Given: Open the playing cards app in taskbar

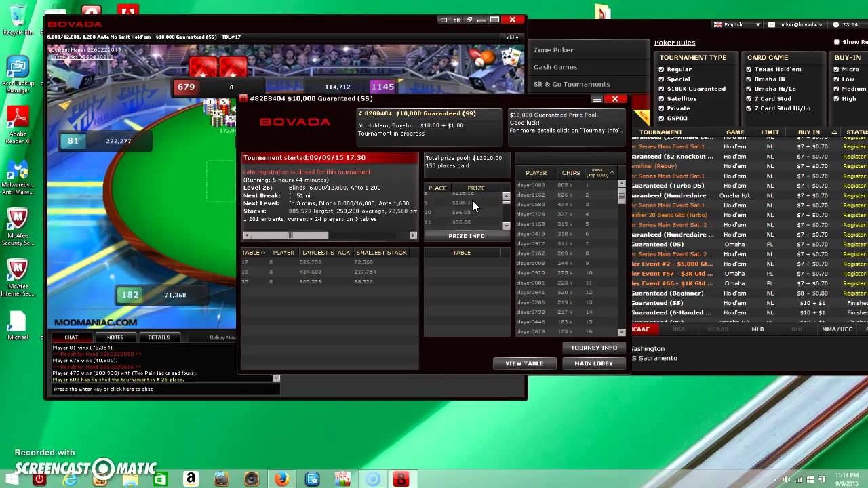Looking at the screenshot, I should (x=342, y=479).
